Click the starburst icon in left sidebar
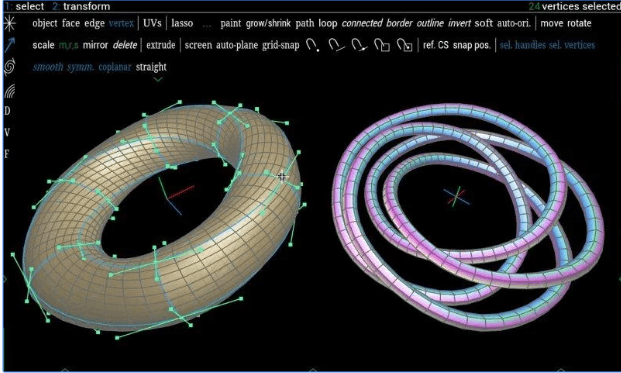This screenshot has width=621, height=373. (9, 24)
